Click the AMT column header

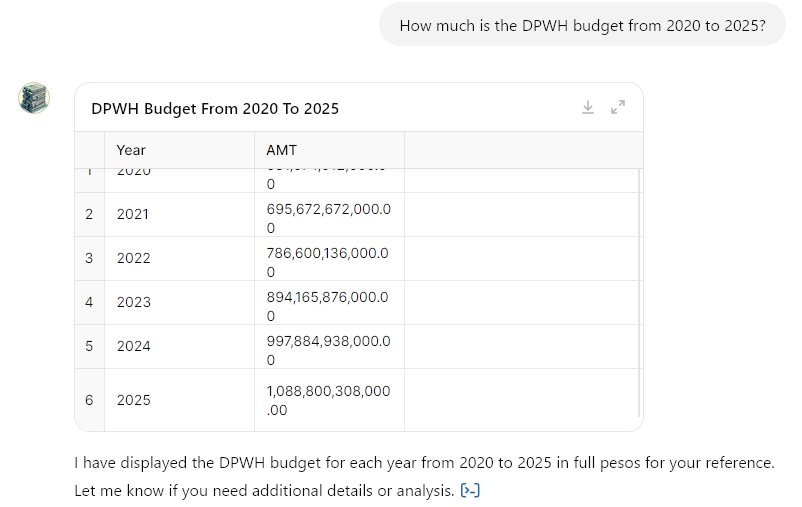(x=329, y=150)
